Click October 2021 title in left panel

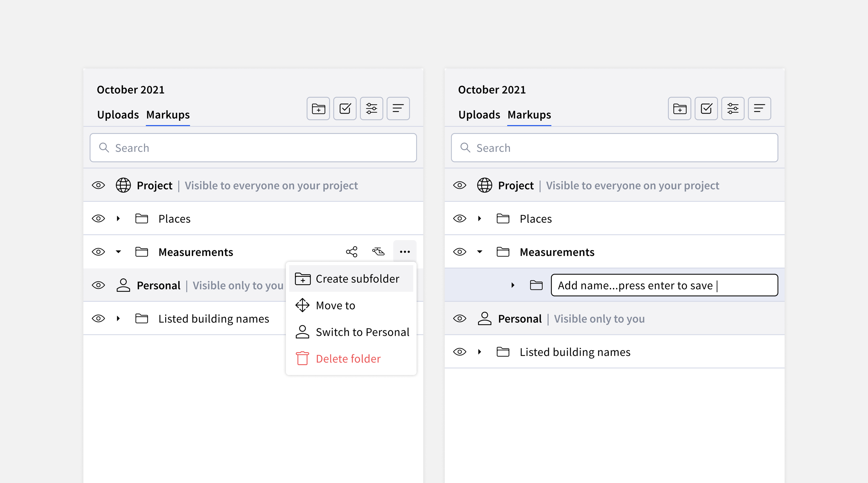[x=130, y=90]
